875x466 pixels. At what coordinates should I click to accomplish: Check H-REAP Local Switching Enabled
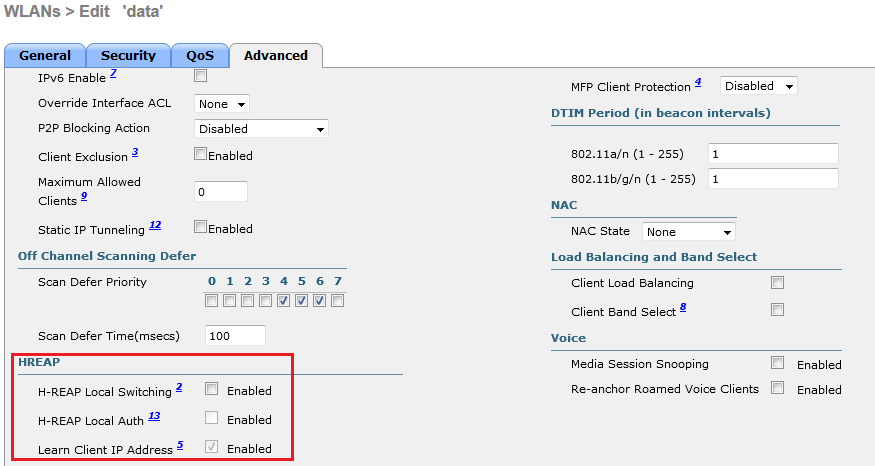coord(212,389)
